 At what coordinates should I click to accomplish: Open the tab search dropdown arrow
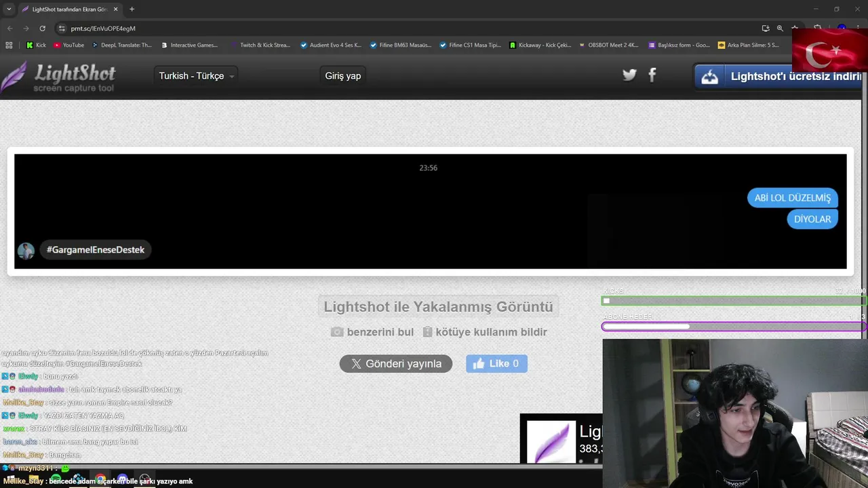[9, 9]
